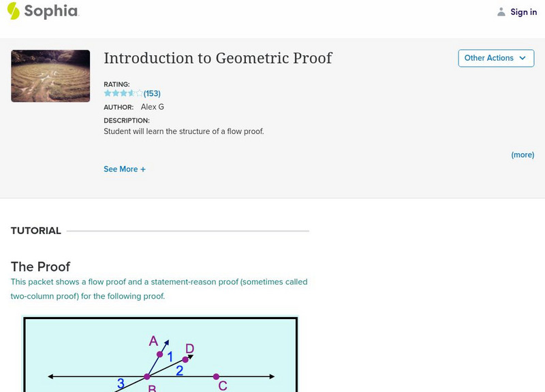Click the blue angle label 2 in the diagram
The image size is (545, 392).
click(179, 371)
